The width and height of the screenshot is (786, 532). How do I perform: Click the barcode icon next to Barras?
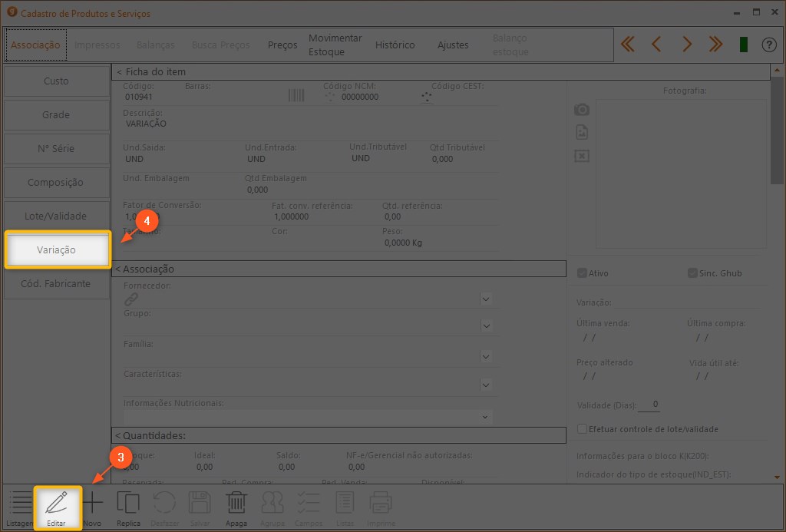coord(296,96)
